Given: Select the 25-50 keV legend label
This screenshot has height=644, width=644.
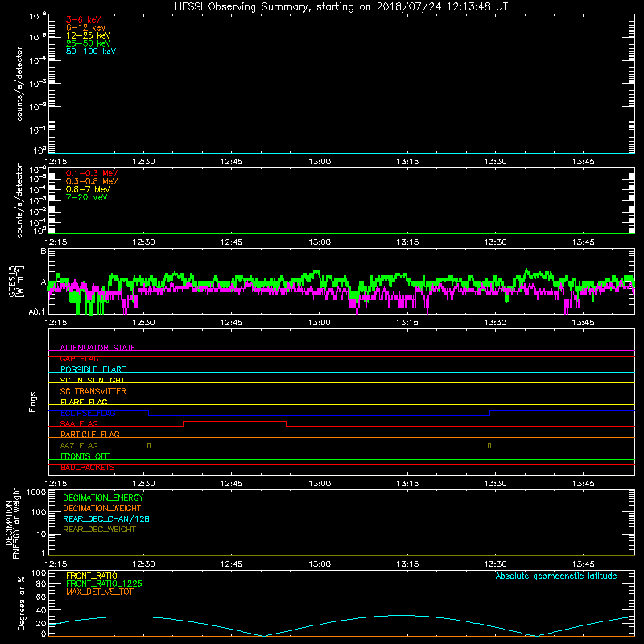Looking at the screenshot, I should click(x=88, y=43).
